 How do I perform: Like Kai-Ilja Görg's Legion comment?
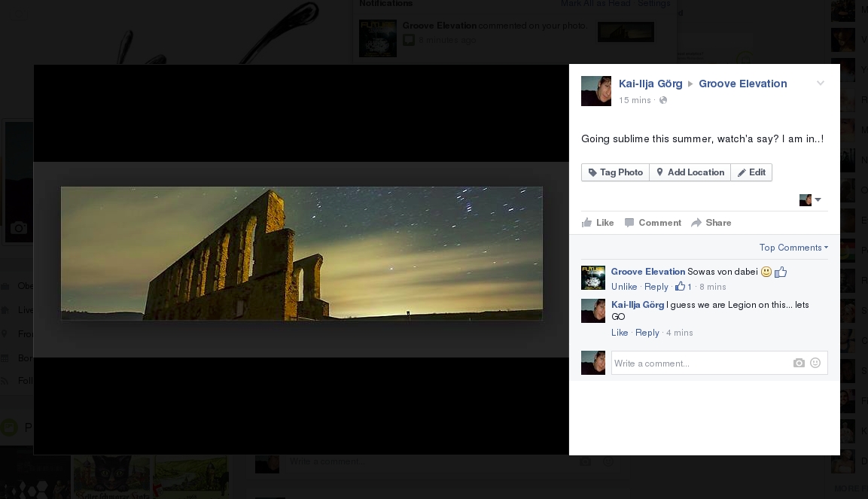click(x=620, y=333)
